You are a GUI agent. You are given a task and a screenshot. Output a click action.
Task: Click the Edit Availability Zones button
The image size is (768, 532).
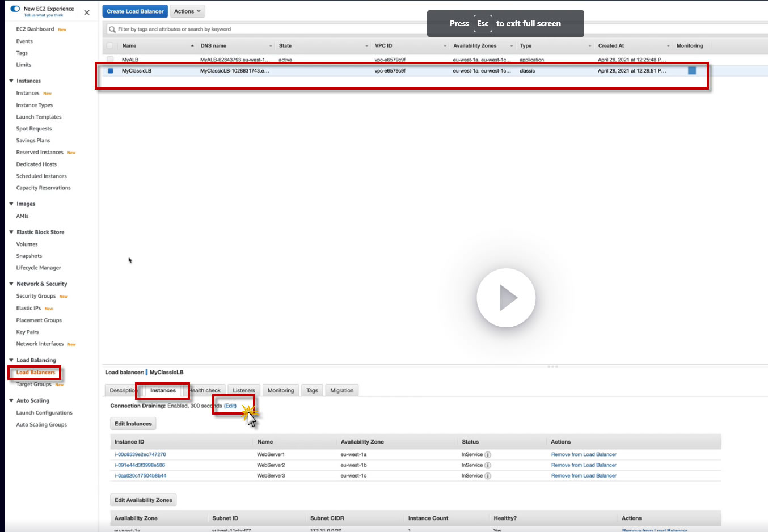(x=144, y=500)
